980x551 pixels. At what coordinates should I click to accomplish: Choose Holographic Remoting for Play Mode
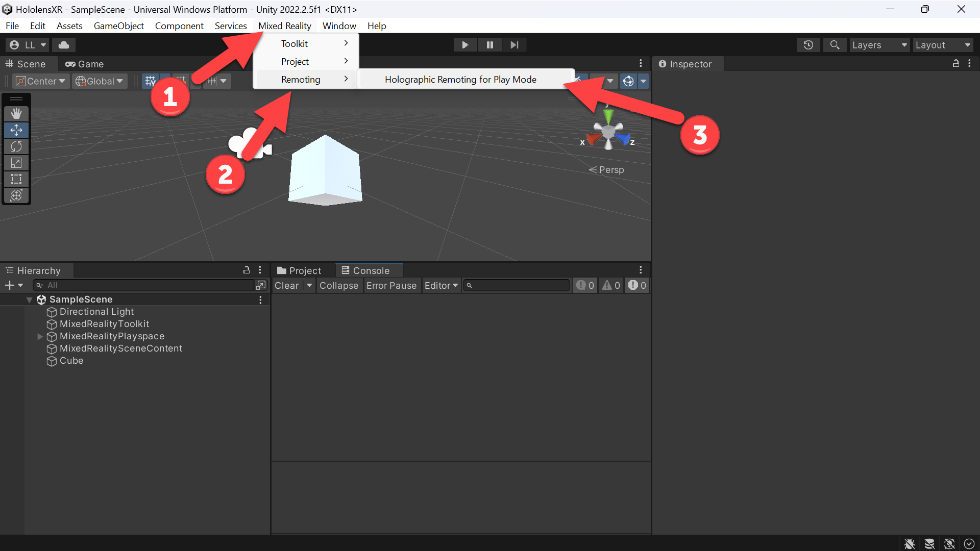tap(460, 79)
